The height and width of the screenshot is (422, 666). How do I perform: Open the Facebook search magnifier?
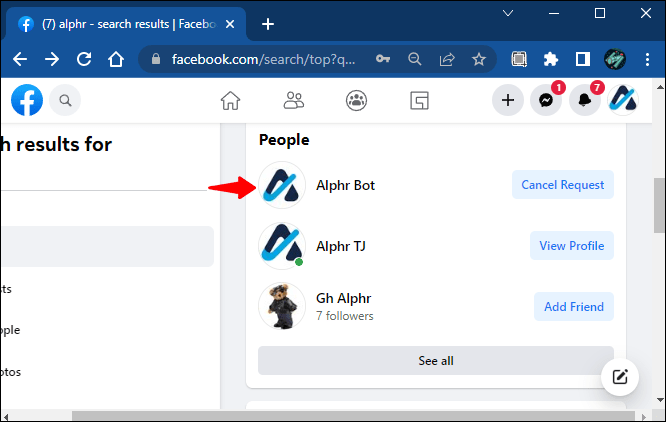pyautogui.click(x=65, y=100)
